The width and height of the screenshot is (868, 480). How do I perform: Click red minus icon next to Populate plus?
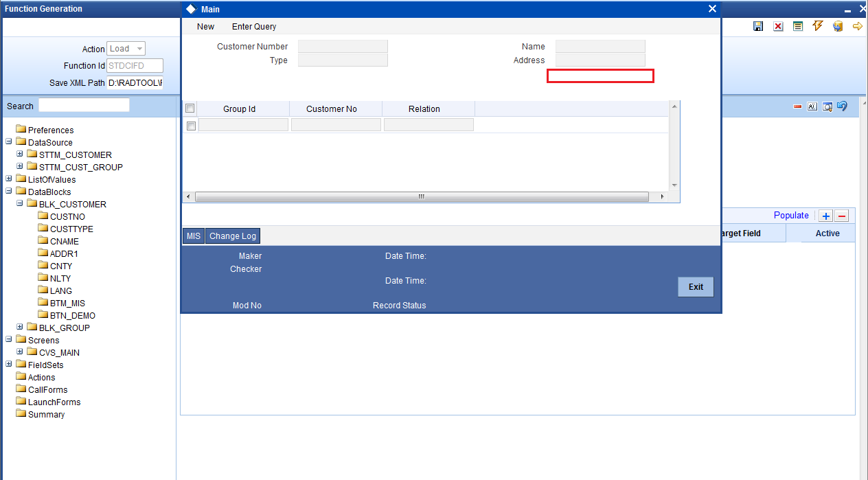tap(842, 216)
